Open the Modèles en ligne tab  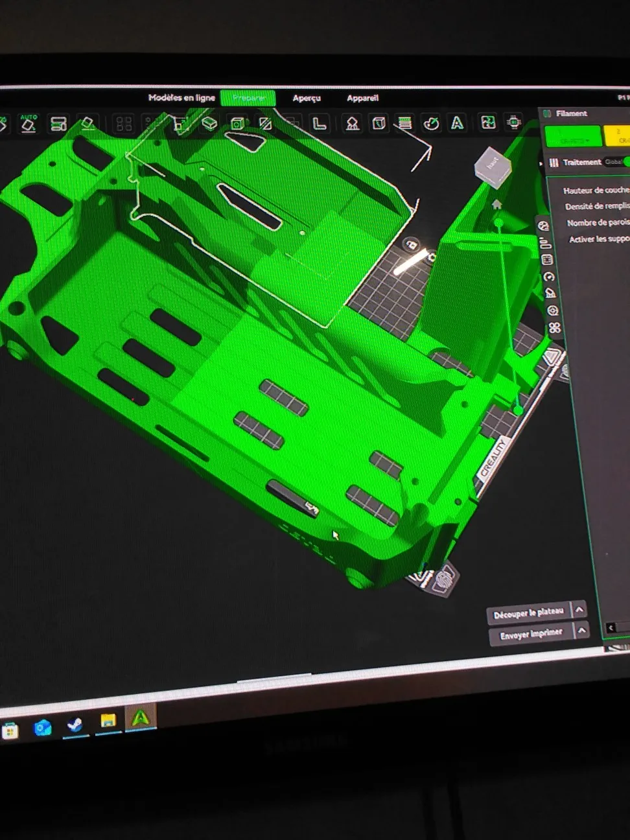click(x=181, y=98)
